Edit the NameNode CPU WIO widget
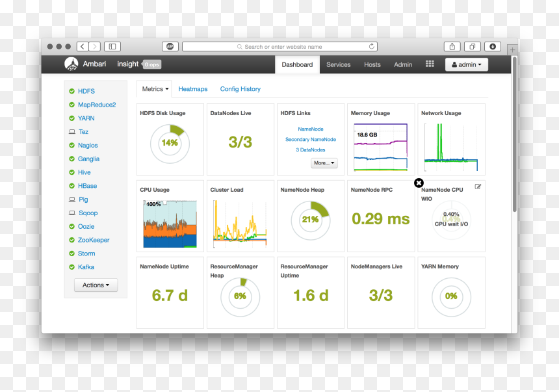Viewport: 559px width, 392px height. (478, 187)
